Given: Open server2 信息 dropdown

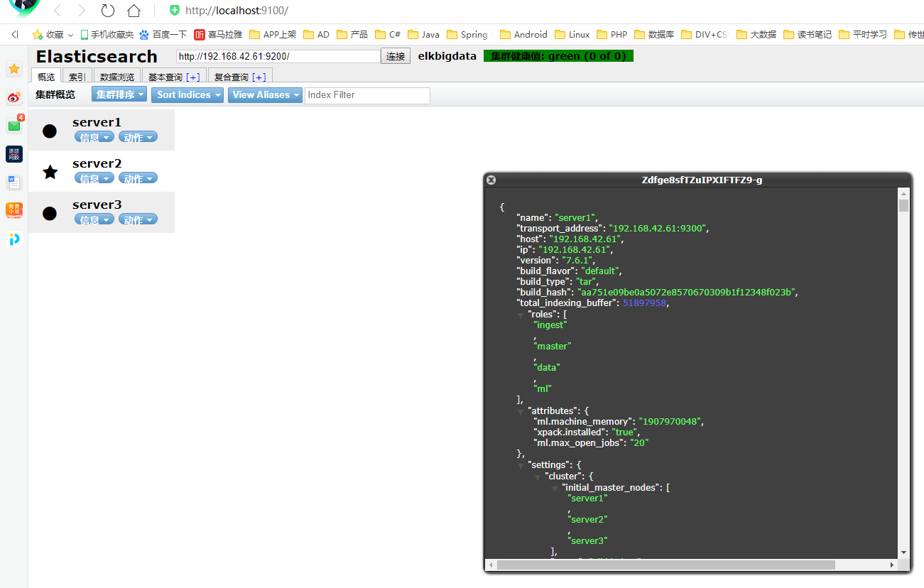Looking at the screenshot, I should 94,178.
